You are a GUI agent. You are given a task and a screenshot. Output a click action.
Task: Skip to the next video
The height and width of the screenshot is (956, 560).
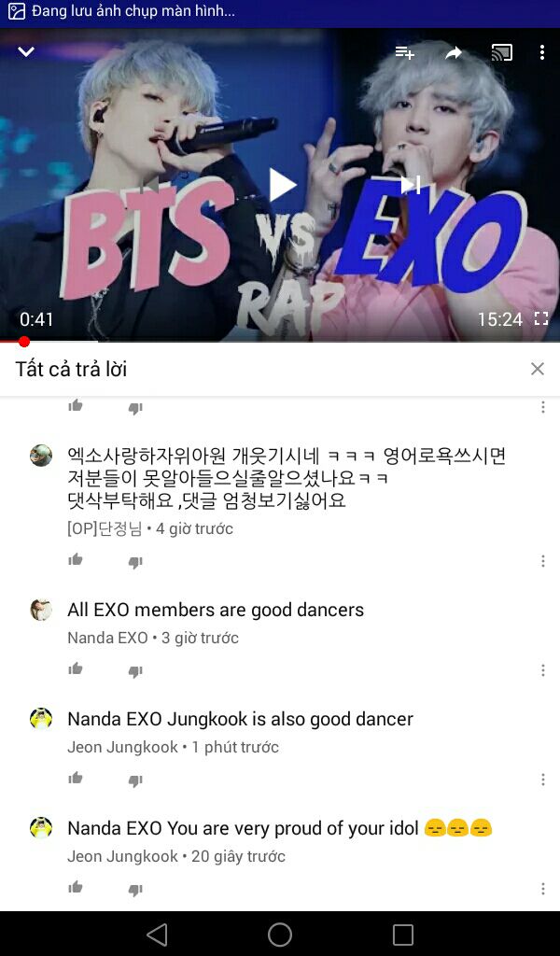click(x=411, y=185)
